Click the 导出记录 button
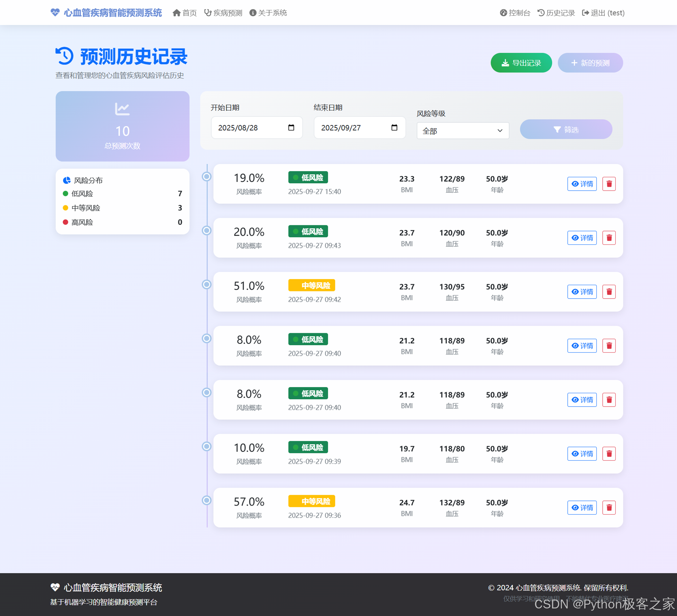The height and width of the screenshot is (616, 677). 521,63
